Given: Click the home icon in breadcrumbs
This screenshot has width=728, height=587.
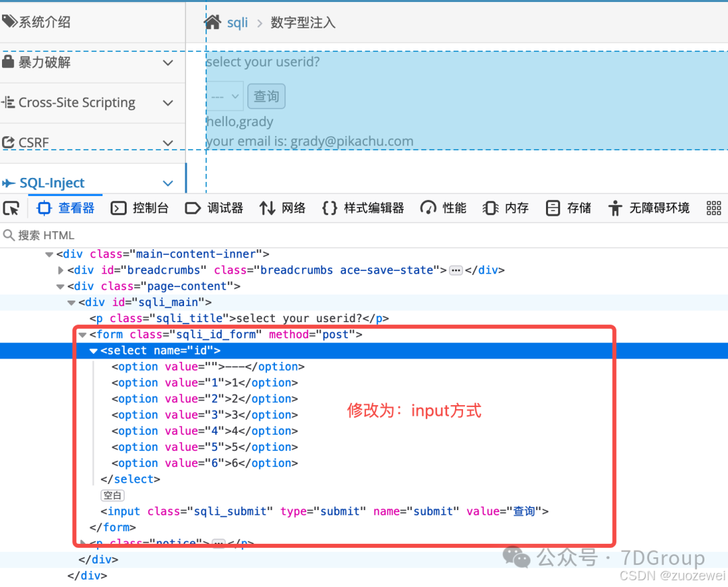Looking at the screenshot, I should click(x=212, y=22).
